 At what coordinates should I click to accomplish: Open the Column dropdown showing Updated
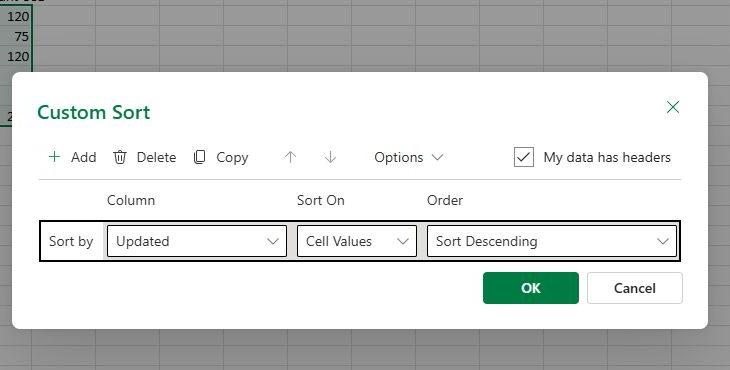[x=196, y=241]
